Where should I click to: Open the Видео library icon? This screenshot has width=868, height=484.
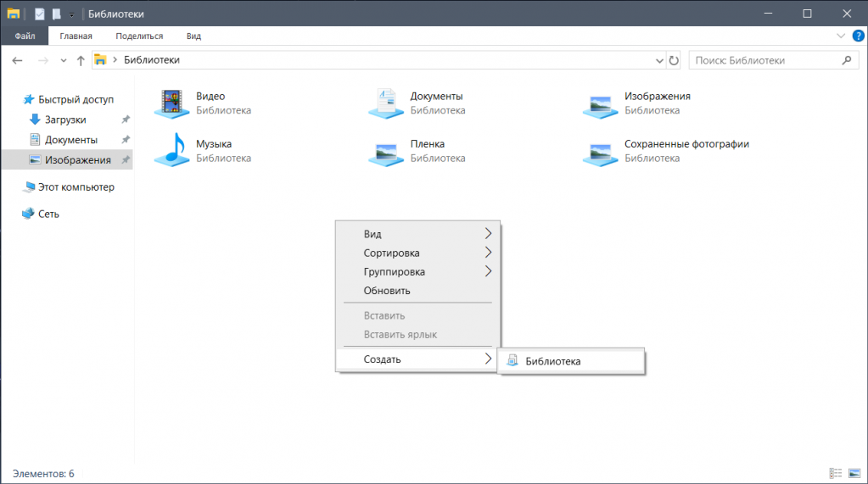click(172, 103)
